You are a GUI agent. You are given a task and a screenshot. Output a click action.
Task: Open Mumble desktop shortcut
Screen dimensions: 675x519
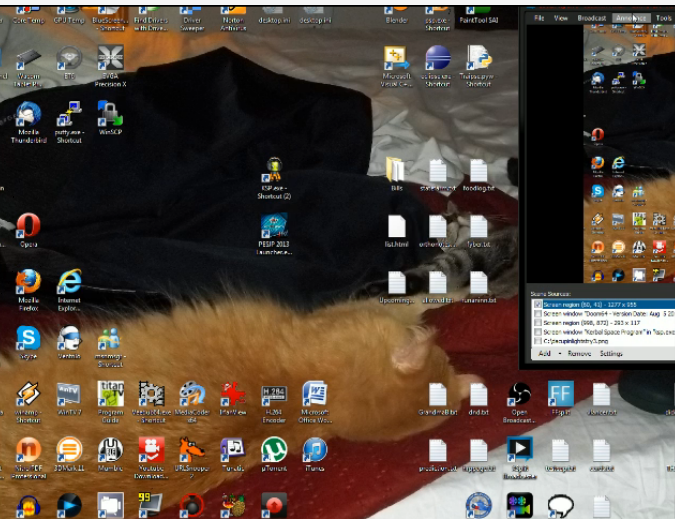pyautogui.click(x=110, y=454)
